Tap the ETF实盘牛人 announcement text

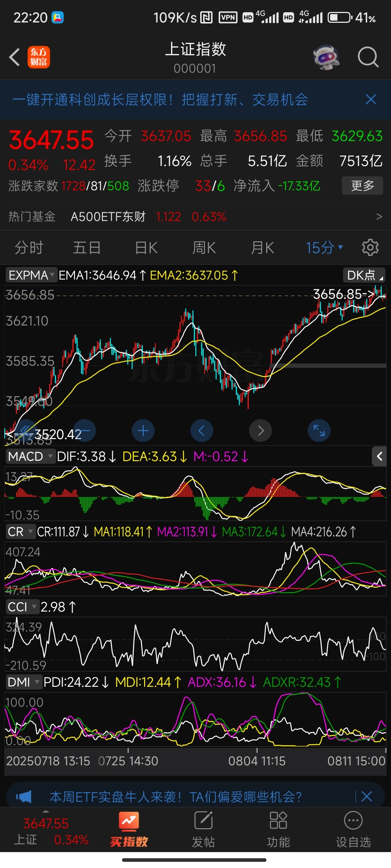click(176, 797)
